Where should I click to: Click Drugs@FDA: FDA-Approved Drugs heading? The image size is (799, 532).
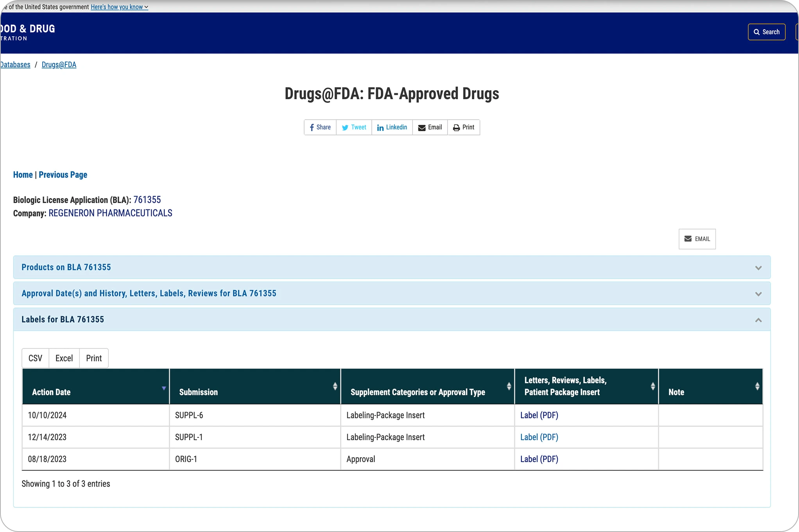coord(392,94)
